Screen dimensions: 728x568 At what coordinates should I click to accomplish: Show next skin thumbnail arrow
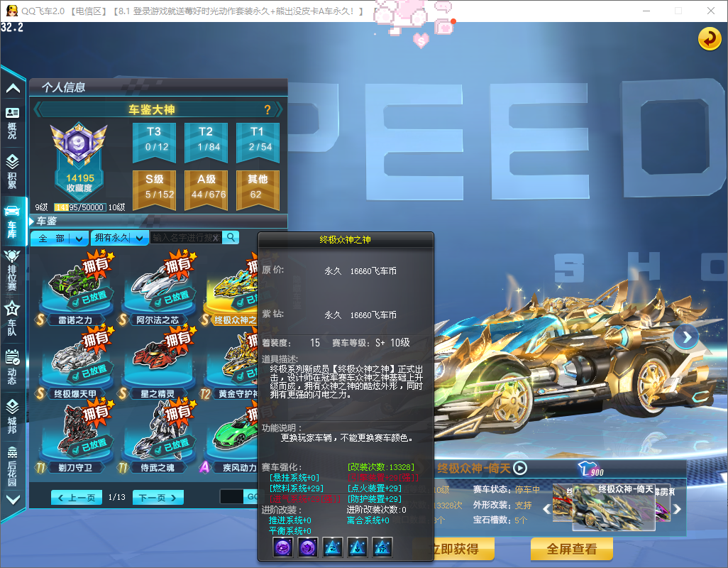pyautogui.click(x=678, y=509)
